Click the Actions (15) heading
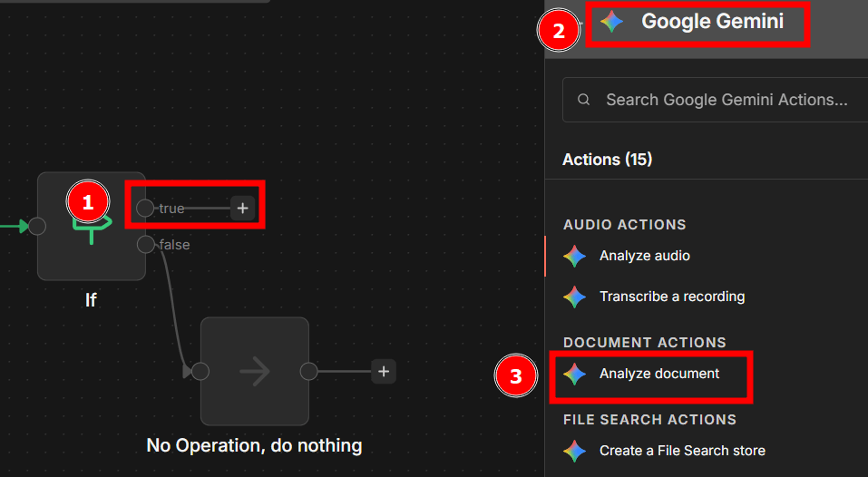This screenshot has height=477, width=868. pyautogui.click(x=608, y=160)
